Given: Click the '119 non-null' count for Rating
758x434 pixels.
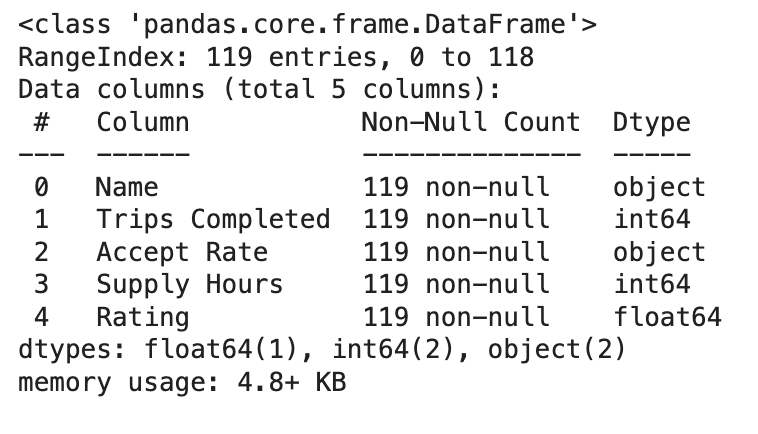Looking at the screenshot, I should 456,317.
